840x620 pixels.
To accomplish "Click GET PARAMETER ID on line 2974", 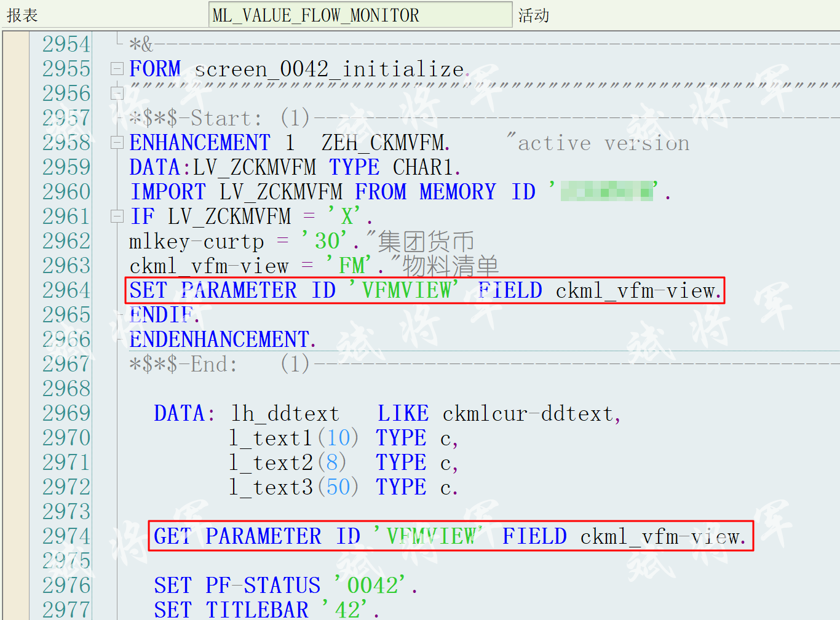I will pos(257,536).
